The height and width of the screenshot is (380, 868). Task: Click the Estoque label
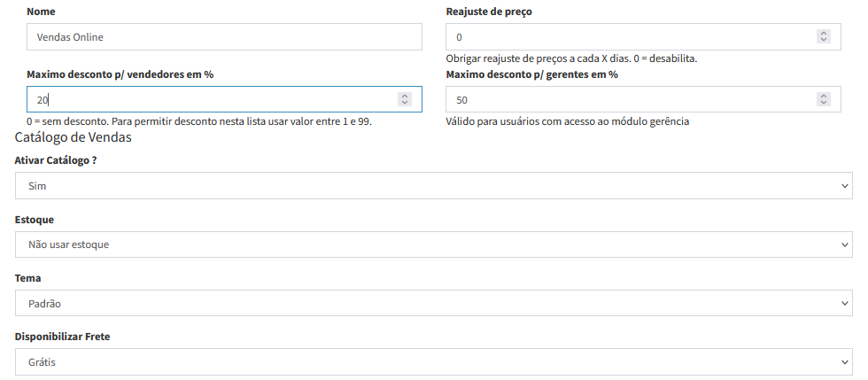[x=35, y=219]
